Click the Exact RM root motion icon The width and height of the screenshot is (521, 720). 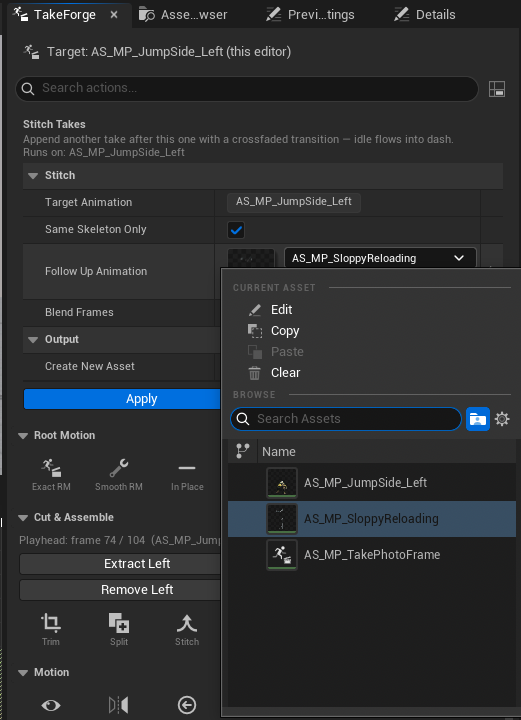click(x=51, y=468)
